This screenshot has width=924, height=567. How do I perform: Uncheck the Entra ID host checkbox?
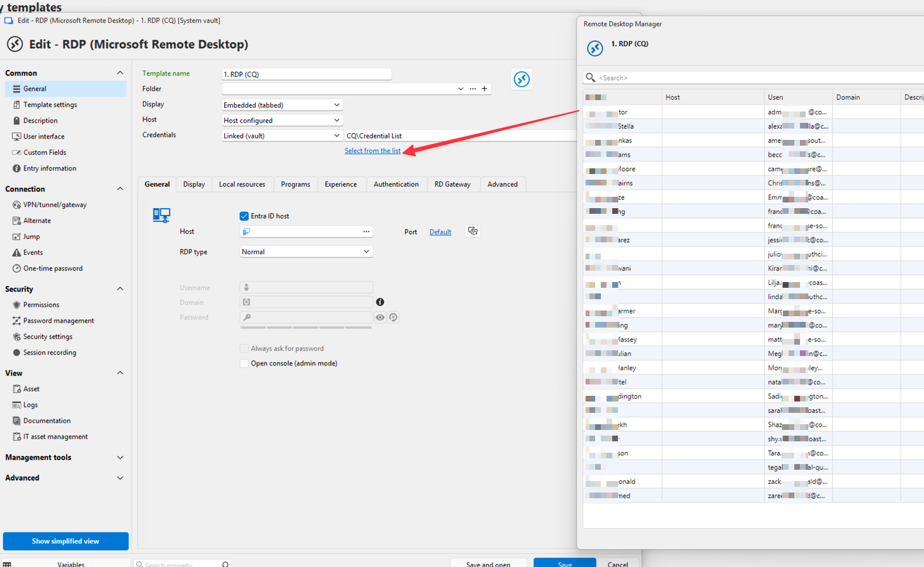[244, 216]
